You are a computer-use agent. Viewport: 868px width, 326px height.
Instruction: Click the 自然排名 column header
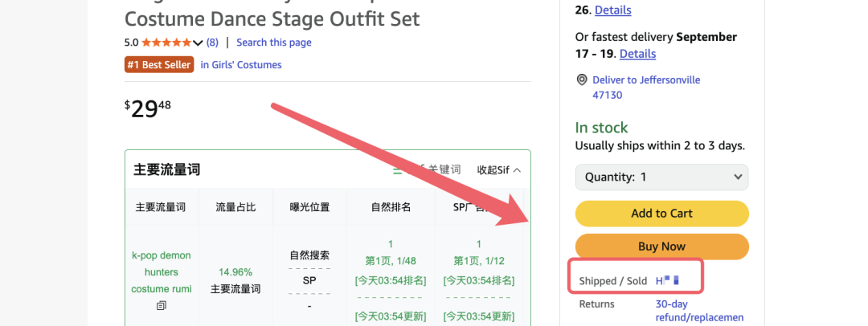click(x=391, y=207)
